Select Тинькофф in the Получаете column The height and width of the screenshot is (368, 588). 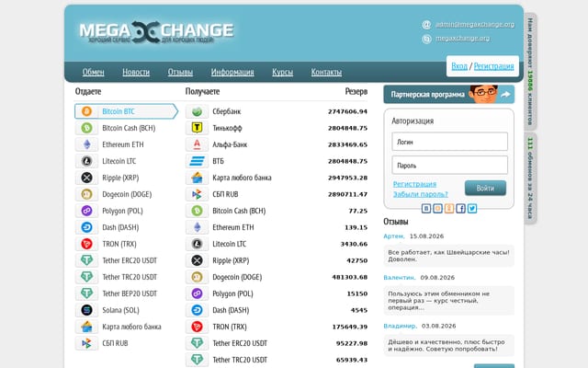[x=277, y=128]
